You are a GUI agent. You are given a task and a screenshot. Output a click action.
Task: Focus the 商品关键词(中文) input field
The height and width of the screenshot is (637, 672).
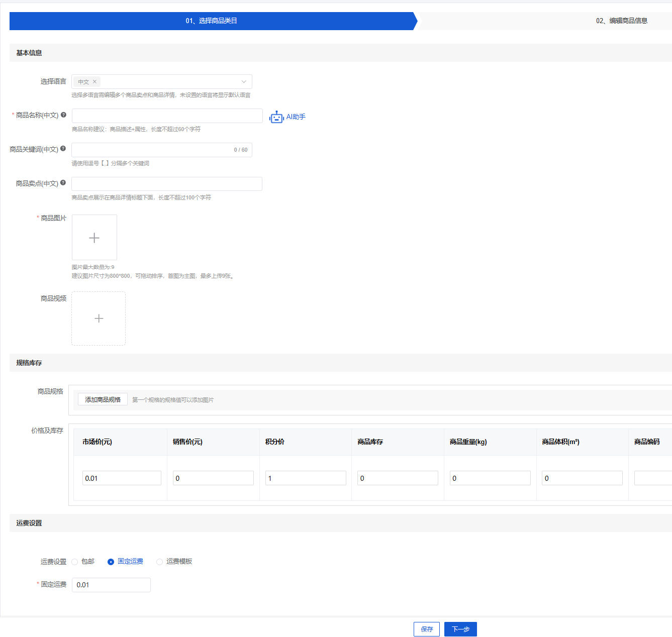(162, 150)
